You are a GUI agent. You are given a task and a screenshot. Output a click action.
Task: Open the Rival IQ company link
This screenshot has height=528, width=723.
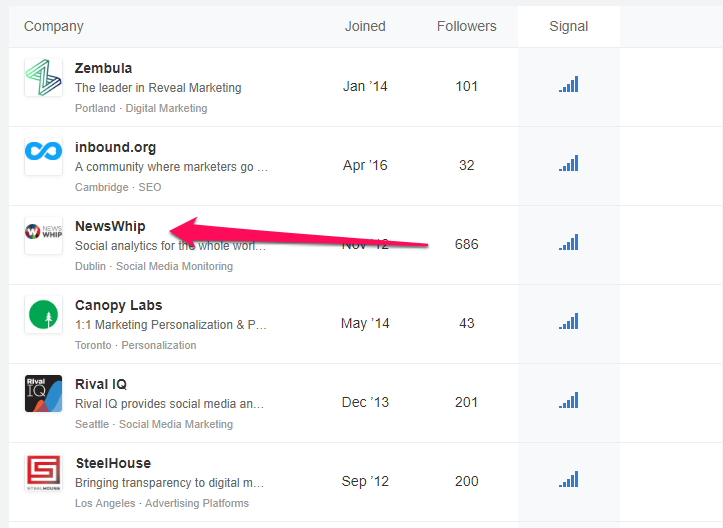coord(101,384)
